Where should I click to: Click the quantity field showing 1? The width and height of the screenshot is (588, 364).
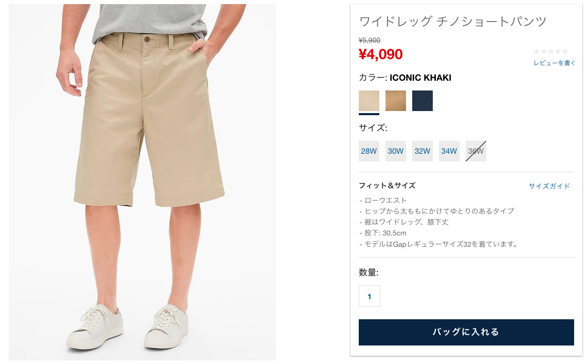(x=370, y=296)
